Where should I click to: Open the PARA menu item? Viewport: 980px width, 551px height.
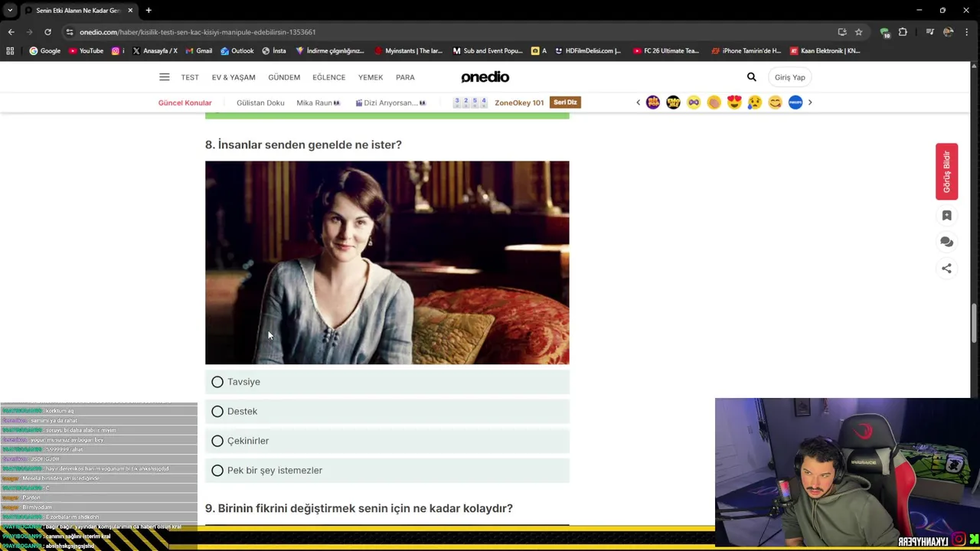(405, 77)
